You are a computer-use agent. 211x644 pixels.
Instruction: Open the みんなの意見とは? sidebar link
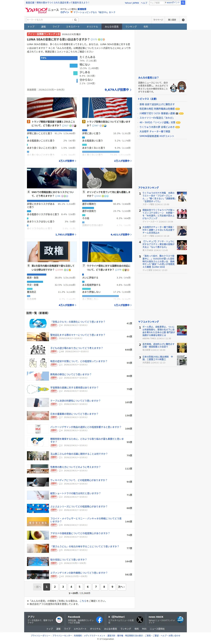148,78
